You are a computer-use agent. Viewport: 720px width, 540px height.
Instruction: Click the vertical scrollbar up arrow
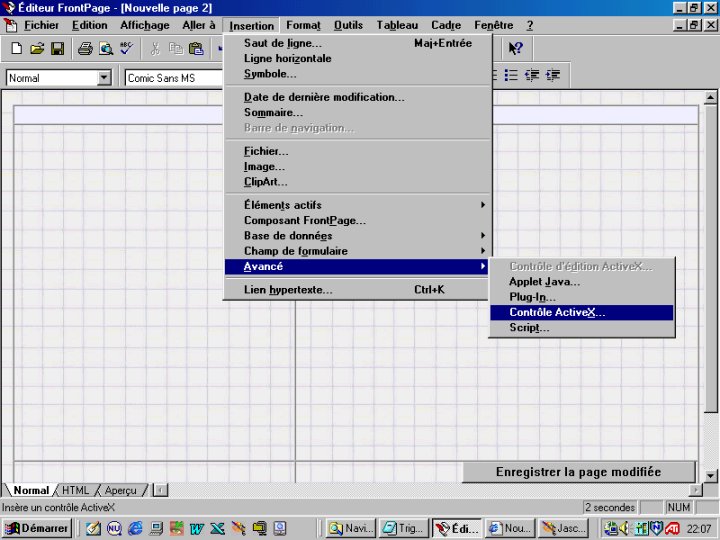710,97
